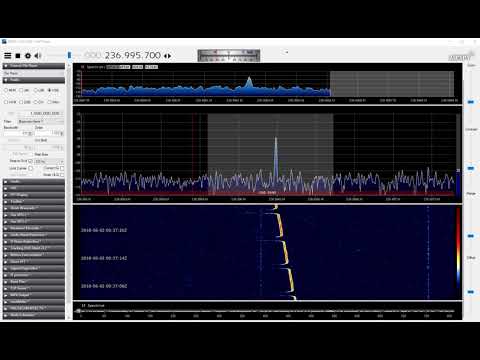
Task: Open the settings gear icon
Action: (28, 56)
